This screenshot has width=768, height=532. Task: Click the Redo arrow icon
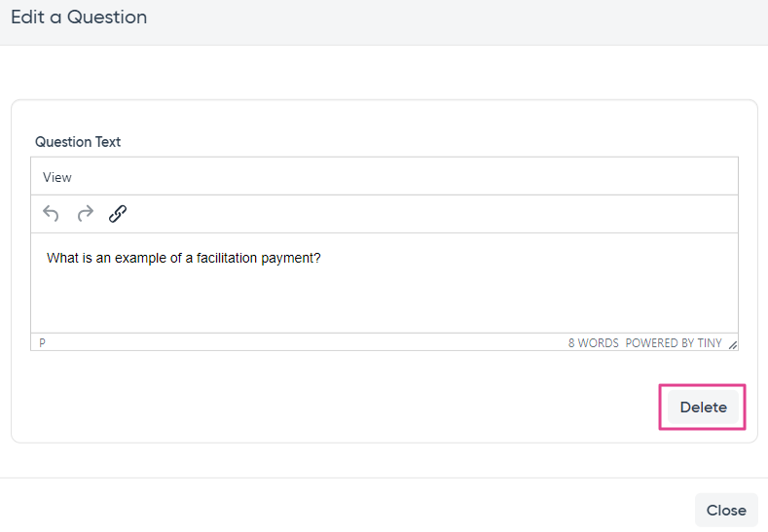pos(86,213)
